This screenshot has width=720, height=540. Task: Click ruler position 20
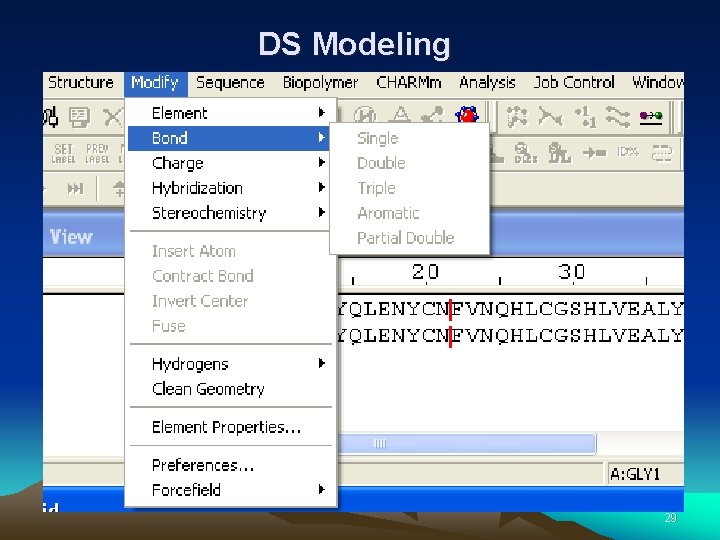click(x=426, y=272)
